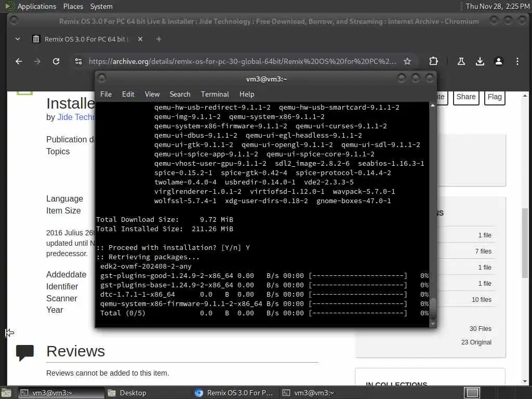Click the terminal window menu button in titlebar
532x399 pixels.
click(102, 78)
